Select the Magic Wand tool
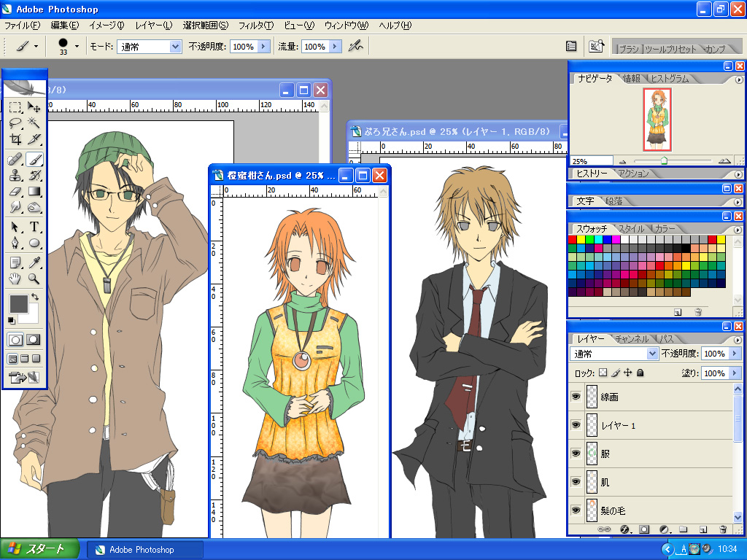This screenshot has width=747, height=560. (34, 122)
